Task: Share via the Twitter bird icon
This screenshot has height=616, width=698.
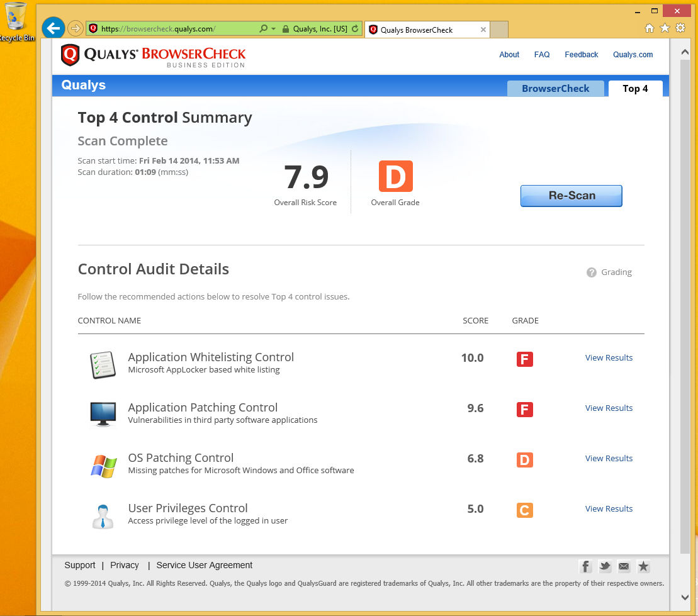Action: coord(604,566)
